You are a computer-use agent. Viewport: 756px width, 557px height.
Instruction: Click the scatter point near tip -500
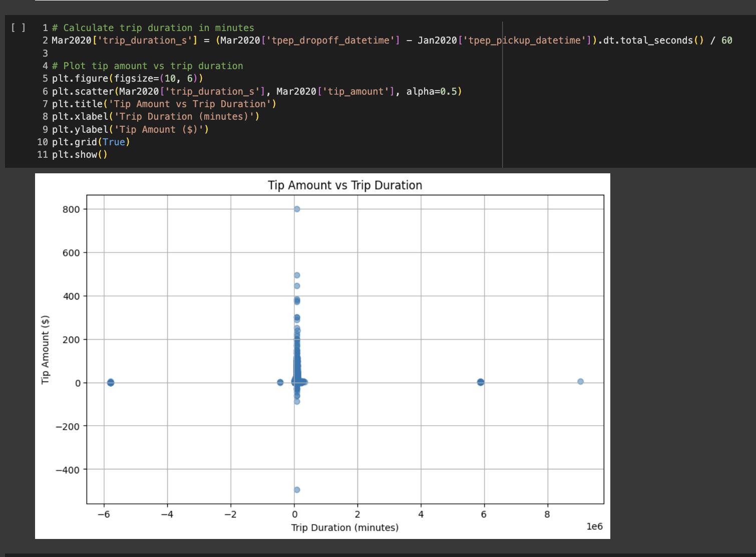tap(297, 490)
